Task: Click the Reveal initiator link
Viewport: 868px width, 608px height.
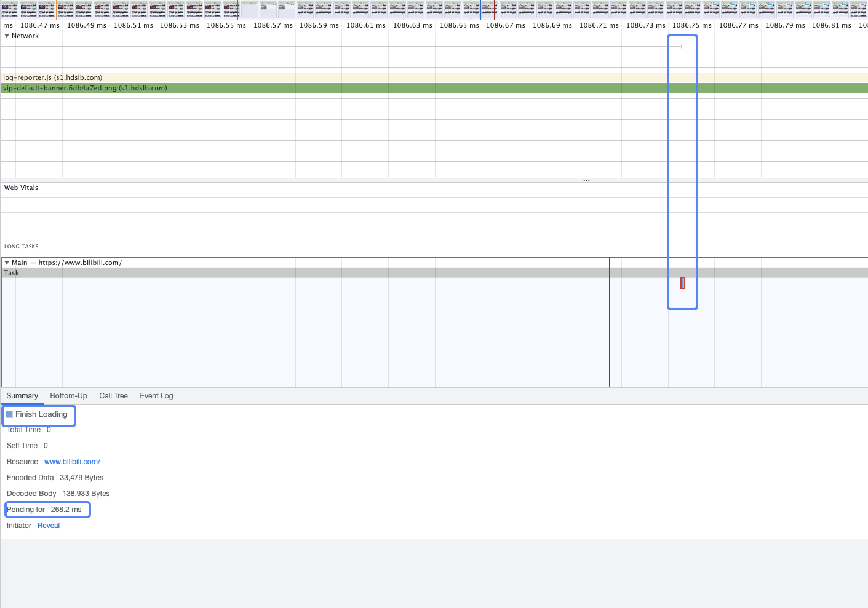Action: [x=49, y=526]
